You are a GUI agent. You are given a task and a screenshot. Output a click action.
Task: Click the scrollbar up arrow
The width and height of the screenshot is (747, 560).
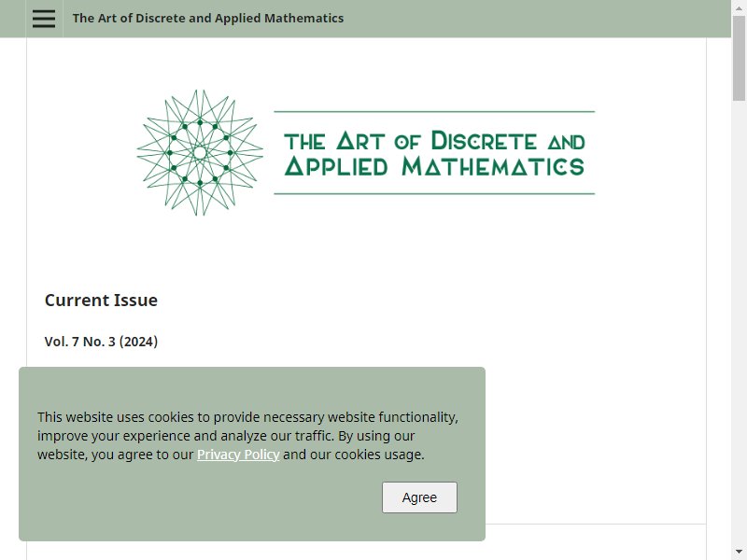tap(739, 7)
